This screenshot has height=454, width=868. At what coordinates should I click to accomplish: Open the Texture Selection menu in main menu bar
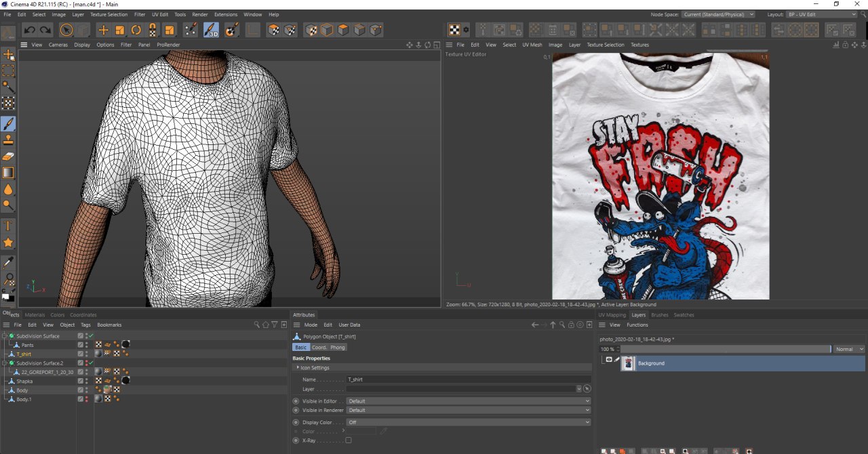coord(108,14)
